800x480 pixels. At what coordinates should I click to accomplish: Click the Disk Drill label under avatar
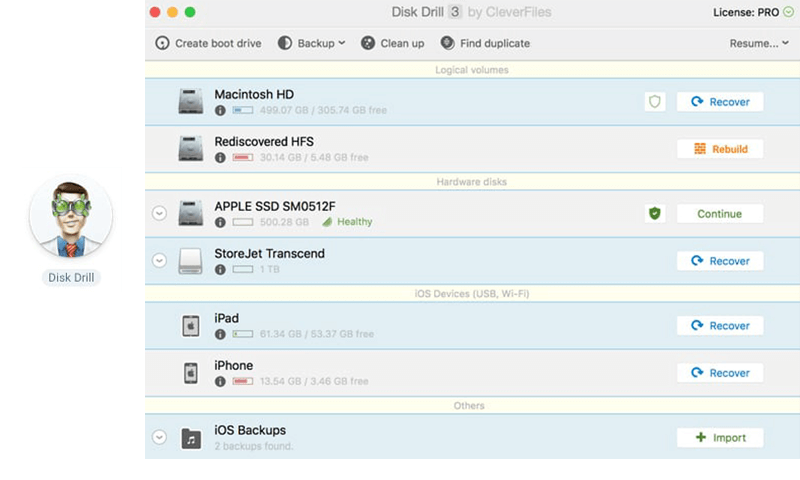point(71,277)
